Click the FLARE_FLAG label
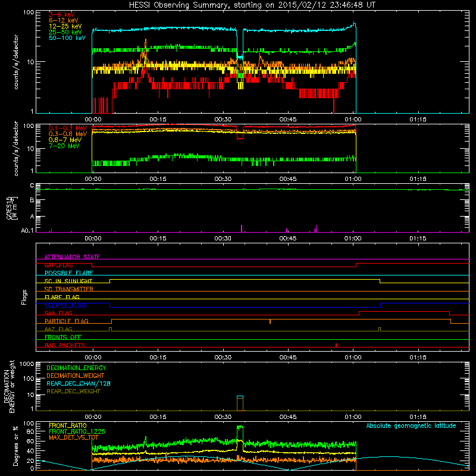Screen dimensions: 476x476 62,297
